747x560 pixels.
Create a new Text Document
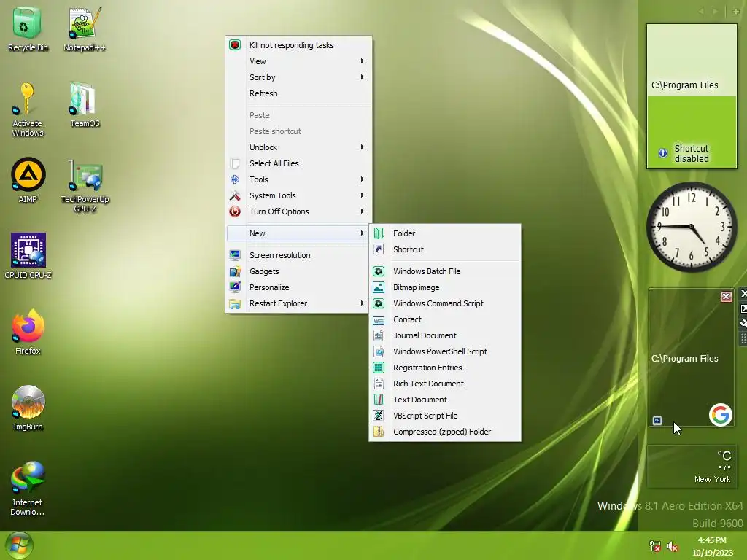pos(445,400)
